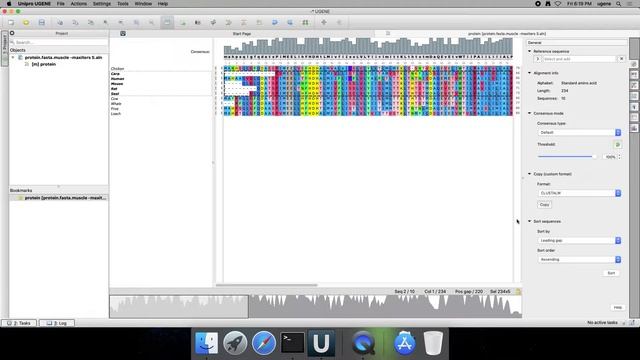Open the Window menu

pyautogui.click(x=143, y=4)
